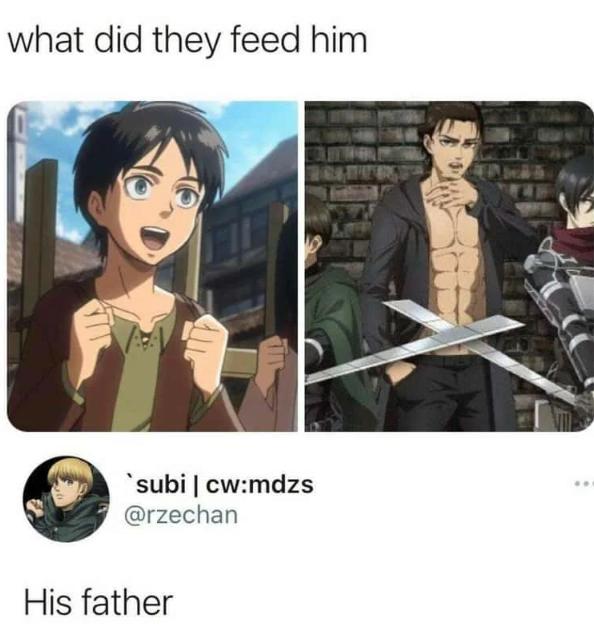Open the three-dot more options menu

click(584, 483)
